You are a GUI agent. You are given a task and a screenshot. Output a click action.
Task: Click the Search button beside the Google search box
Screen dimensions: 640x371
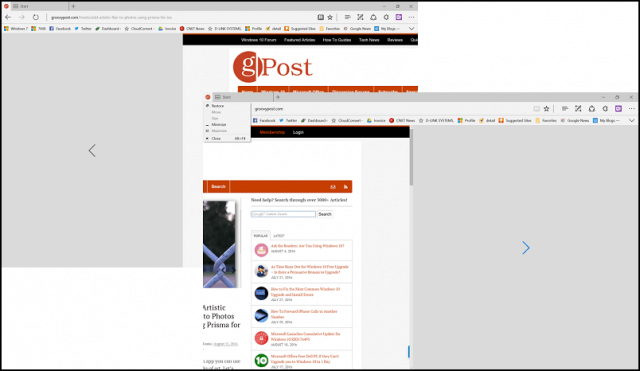coord(325,214)
